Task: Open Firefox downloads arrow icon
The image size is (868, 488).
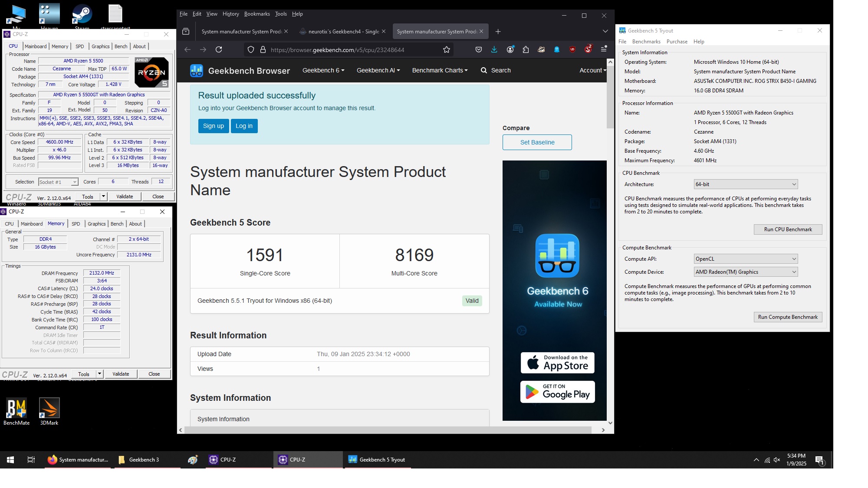Action: [494, 50]
